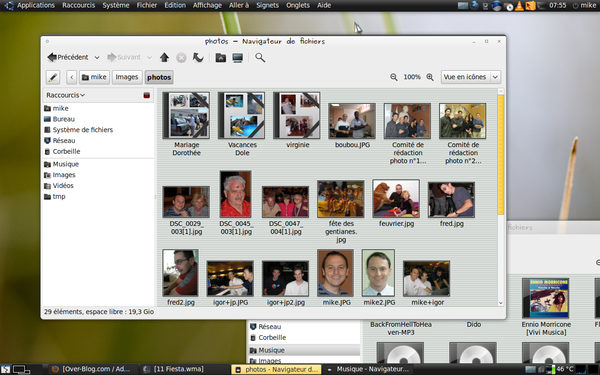Viewport: 600px width, 375px height.
Task: Expand the Précédent history dropdown arrow
Action: click(97, 57)
